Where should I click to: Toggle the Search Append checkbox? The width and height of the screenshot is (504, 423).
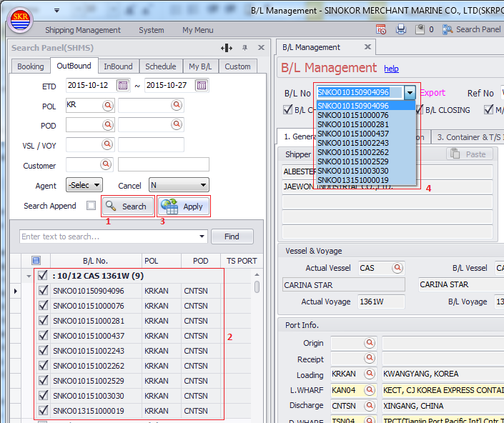[x=91, y=206]
